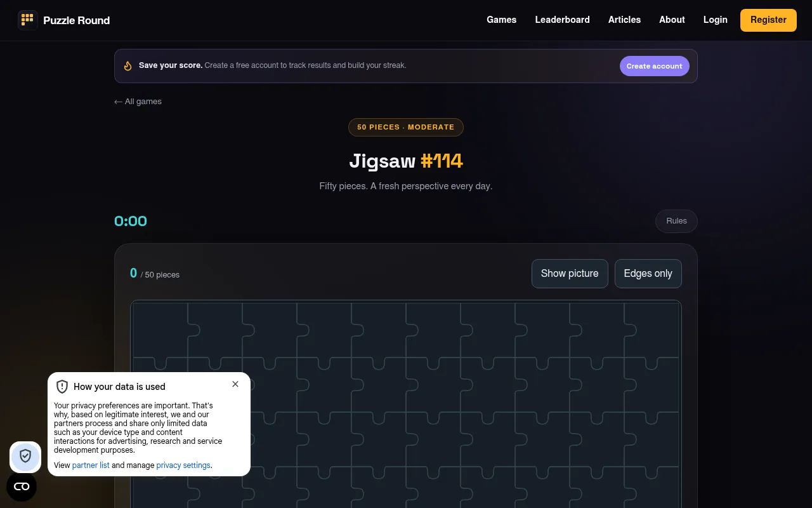The height and width of the screenshot is (508, 812).
Task: Click the Register button
Action: 768,20
